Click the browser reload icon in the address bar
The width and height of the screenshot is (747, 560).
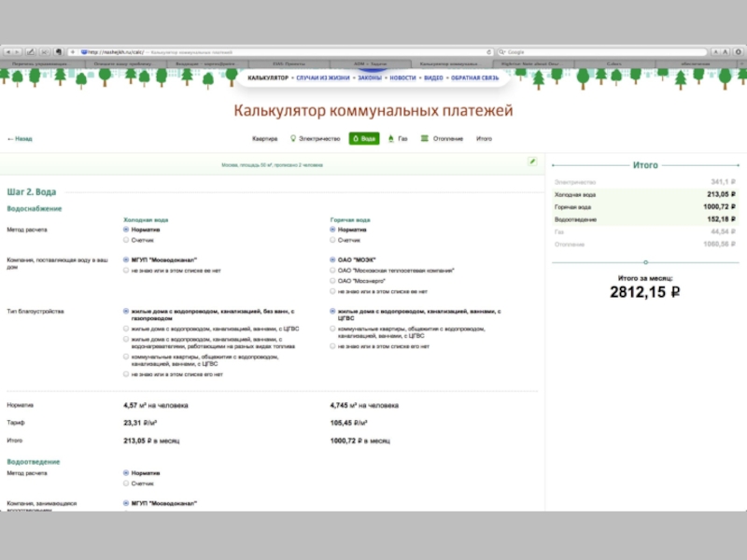(489, 51)
